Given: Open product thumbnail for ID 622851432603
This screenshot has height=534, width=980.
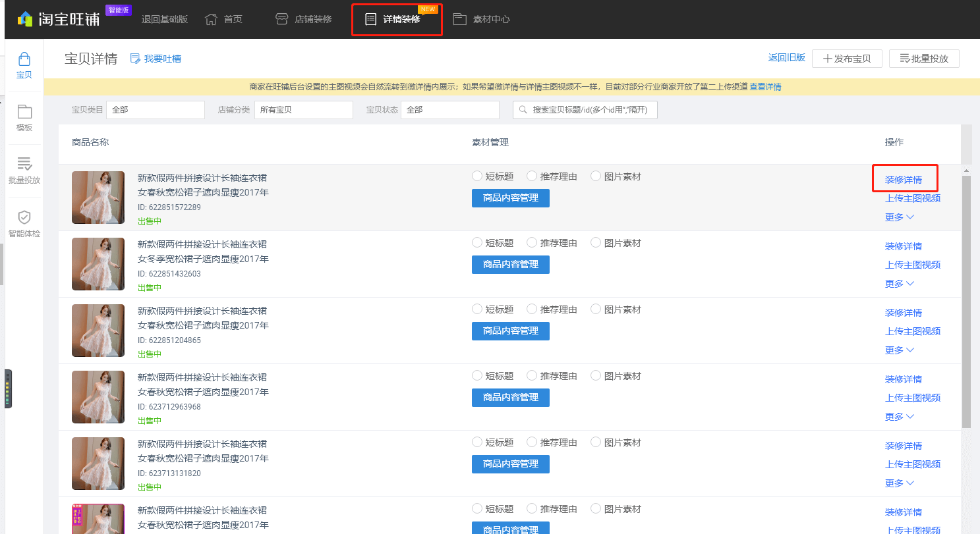Looking at the screenshot, I should click(x=98, y=264).
